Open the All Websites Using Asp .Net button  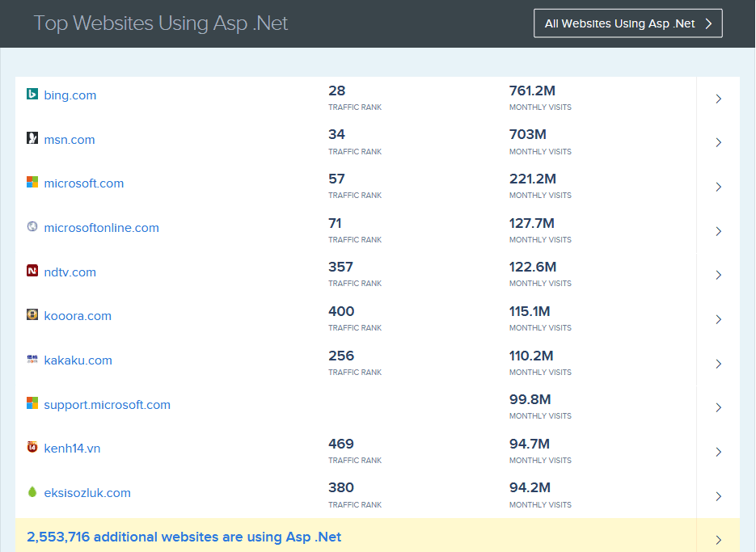627,23
